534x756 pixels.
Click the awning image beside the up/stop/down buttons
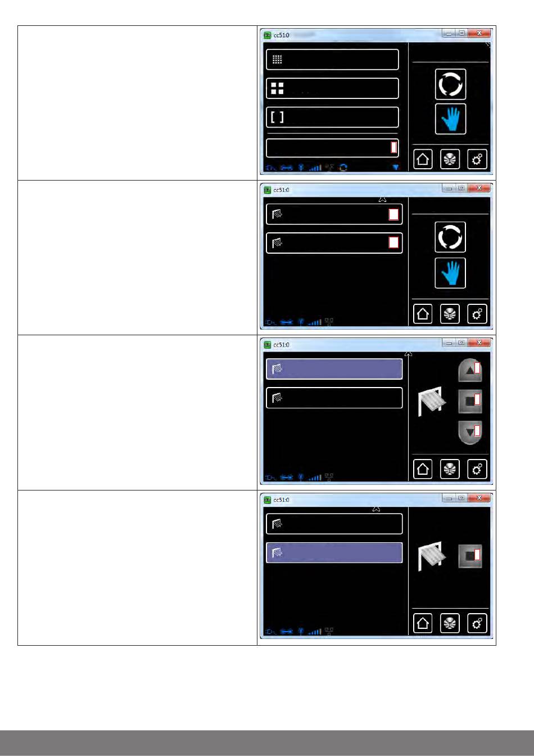pyautogui.click(x=432, y=401)
